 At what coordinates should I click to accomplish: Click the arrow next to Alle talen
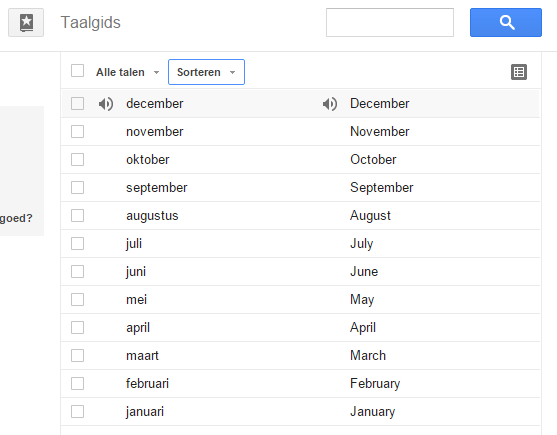click(156, 72)
